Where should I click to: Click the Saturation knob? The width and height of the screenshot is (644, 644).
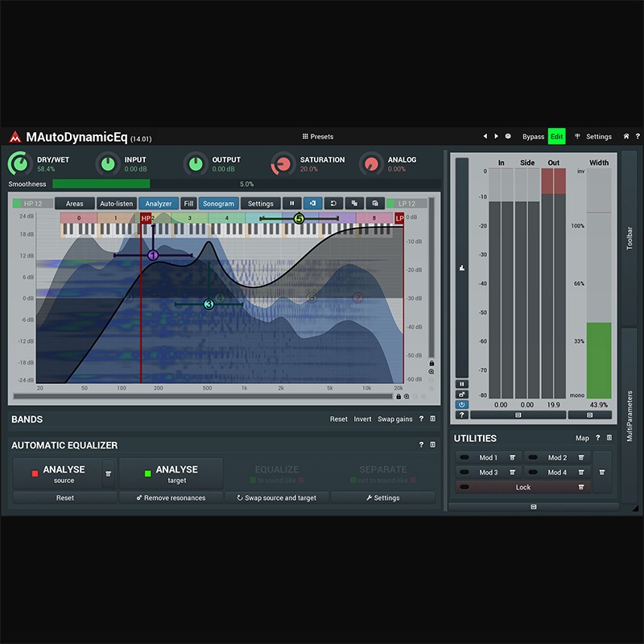(283, 164)
